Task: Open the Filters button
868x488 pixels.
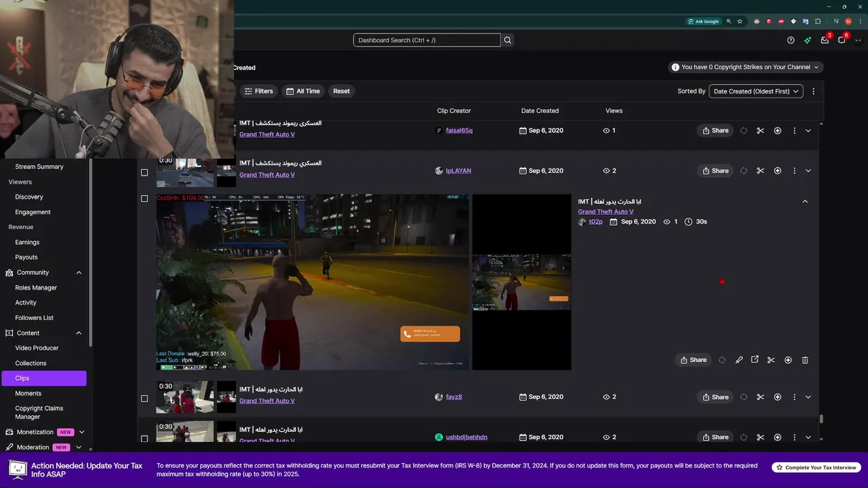Action: (258, 91)
